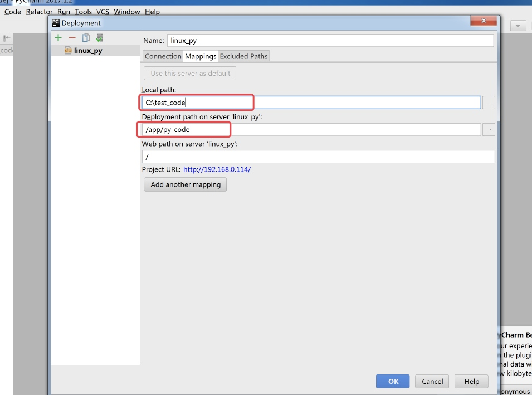Add a new deployment server with plus icon
The width and height of the screenshot is (532, 395).
(x=58, y=38)
